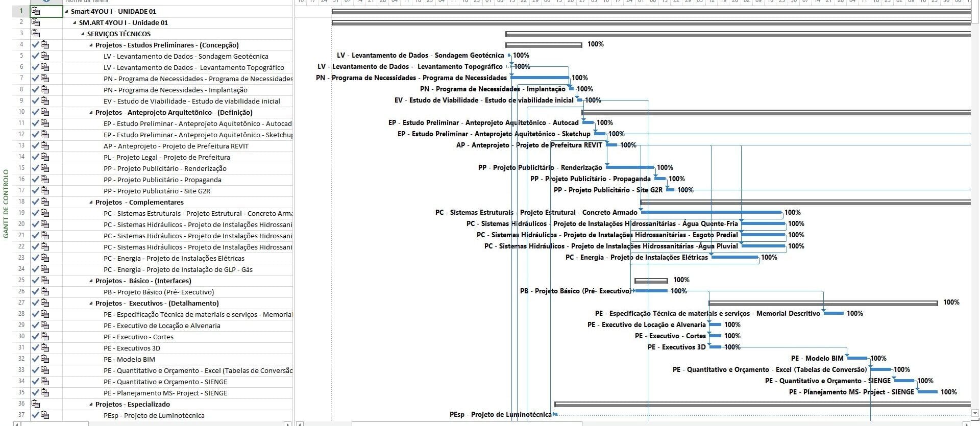
Task: Collapse Projetos - Estudos Preliminares group
Action: pyautogui.click(x=91, y=45)
